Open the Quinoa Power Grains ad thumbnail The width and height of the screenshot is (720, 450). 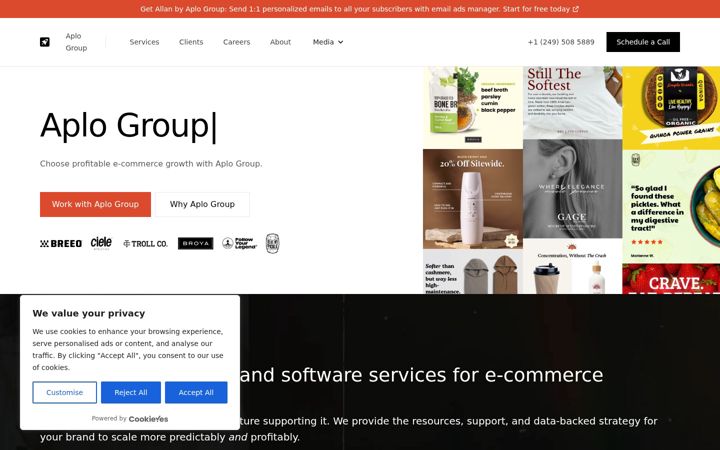coord(671,108)
